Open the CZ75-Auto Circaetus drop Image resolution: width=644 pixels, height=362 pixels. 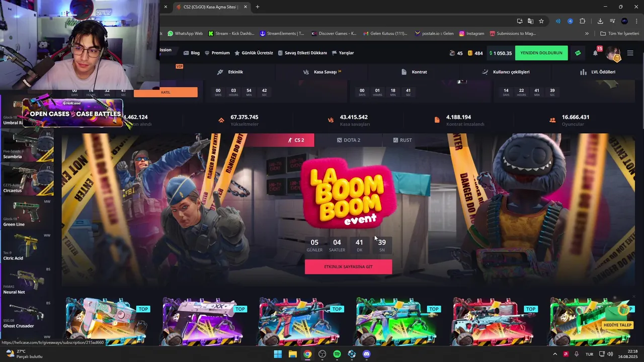(x=27, y=179)
